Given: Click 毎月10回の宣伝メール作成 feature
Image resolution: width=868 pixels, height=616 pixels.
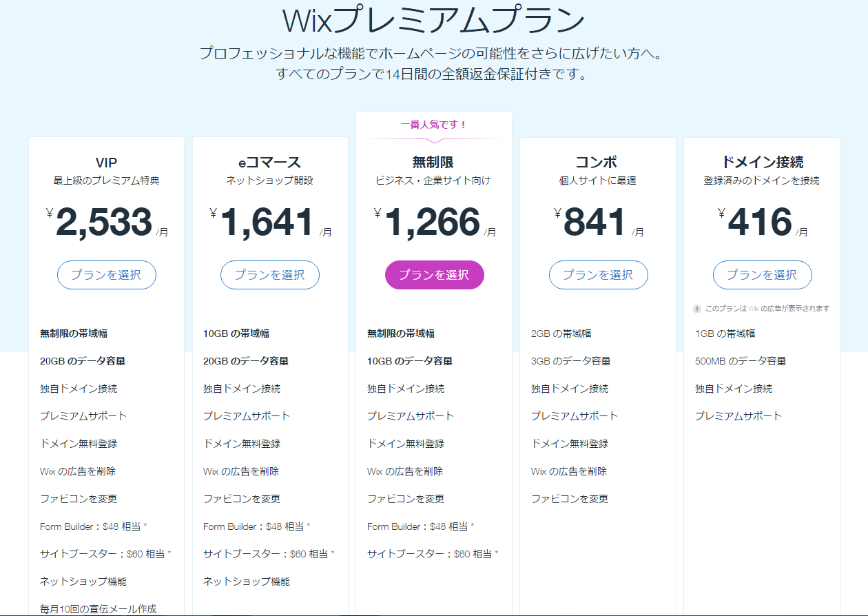Looking at the screenshot, I should click(99, 609).
